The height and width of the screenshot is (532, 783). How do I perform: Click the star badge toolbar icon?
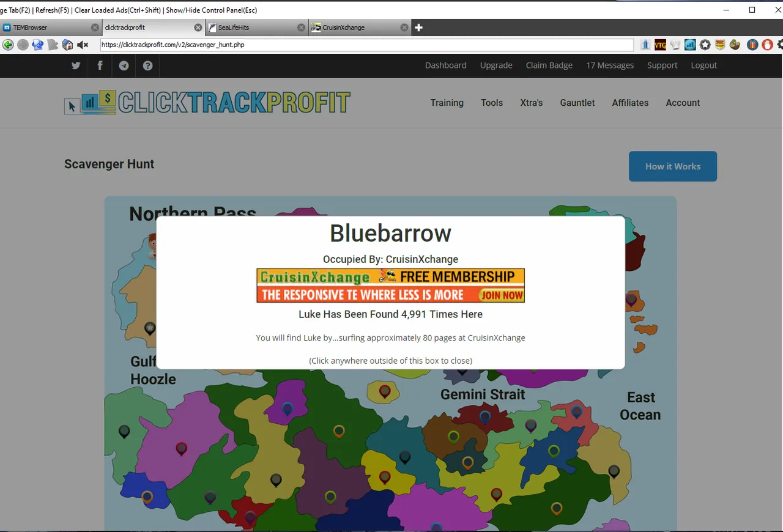[x=705, y=45]
